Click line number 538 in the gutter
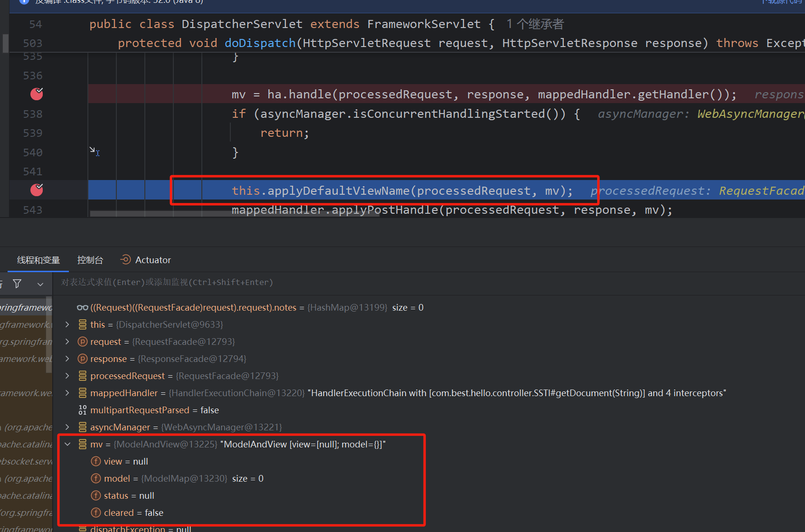The image size is (805, 532). click(x=33, y=114)
